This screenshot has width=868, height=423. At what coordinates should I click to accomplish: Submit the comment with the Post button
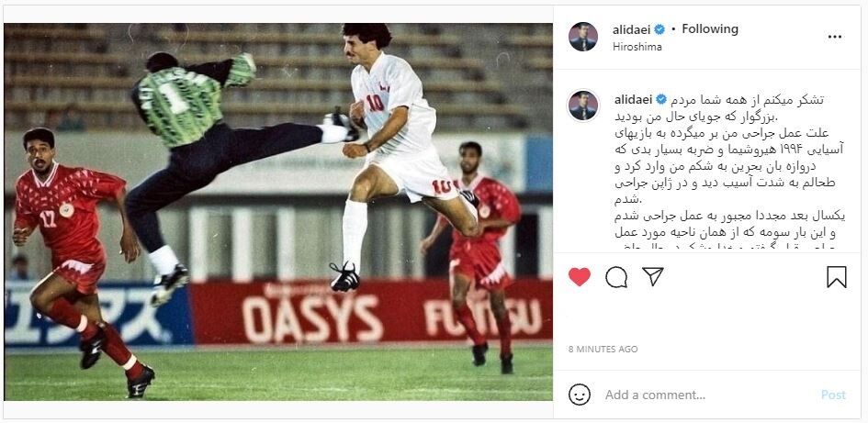(833, 395)
